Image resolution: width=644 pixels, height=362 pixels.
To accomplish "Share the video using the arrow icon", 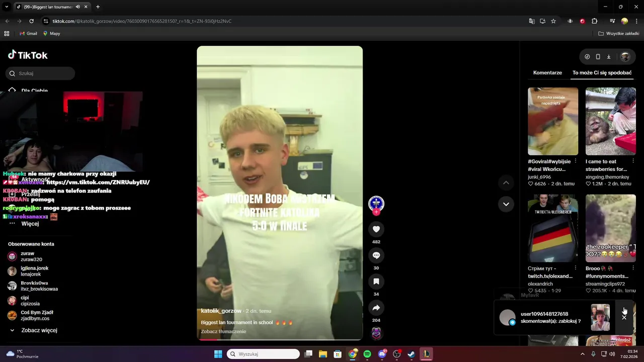I will click(x=376, y=308).
